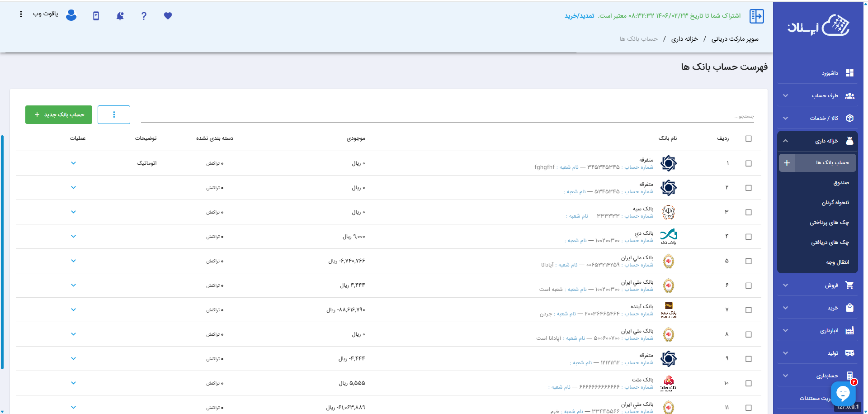Click the Bank Sepah logo in row ۳

pos(668,212)
